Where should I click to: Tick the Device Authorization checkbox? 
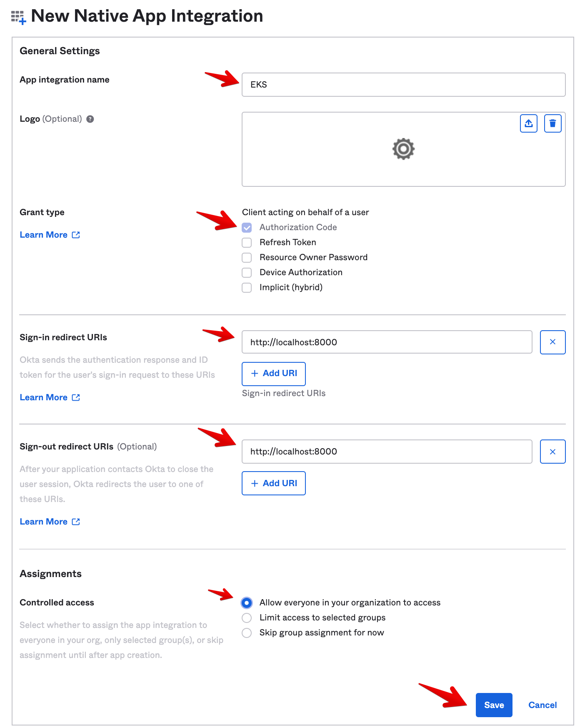tap(247, 273)
